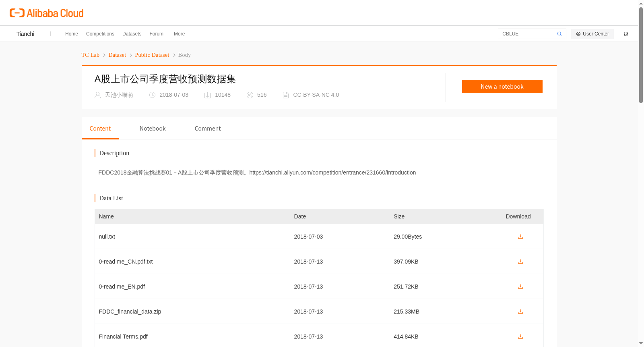Click the clock icon next to date

(152, 95)
